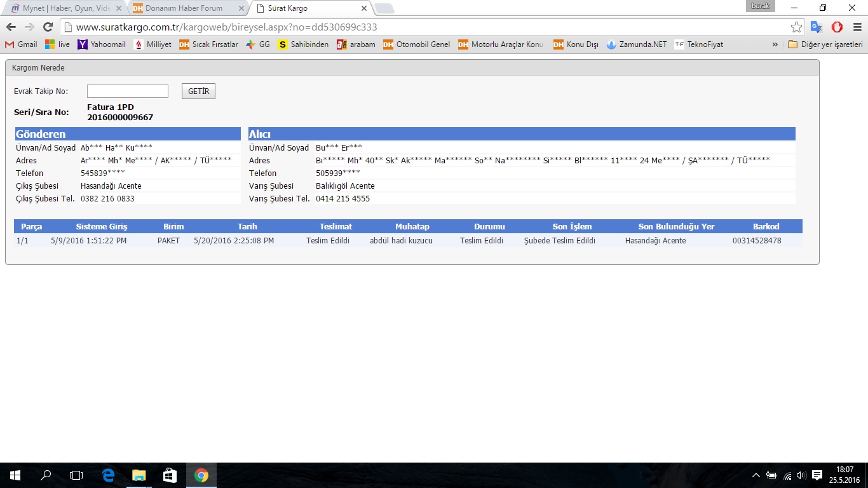Click the phone number 0414 215 4555
This screenshot has height=488, width=868.
[x=342, y=199]
